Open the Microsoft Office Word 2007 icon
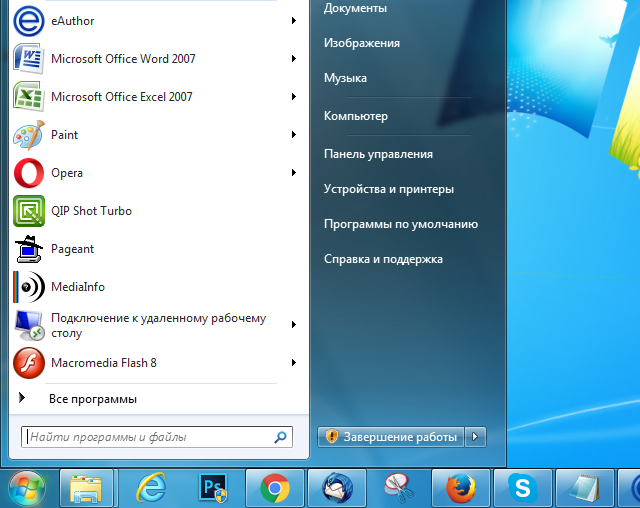This screenshot has height=508, width=640. (x=29, y=59)
